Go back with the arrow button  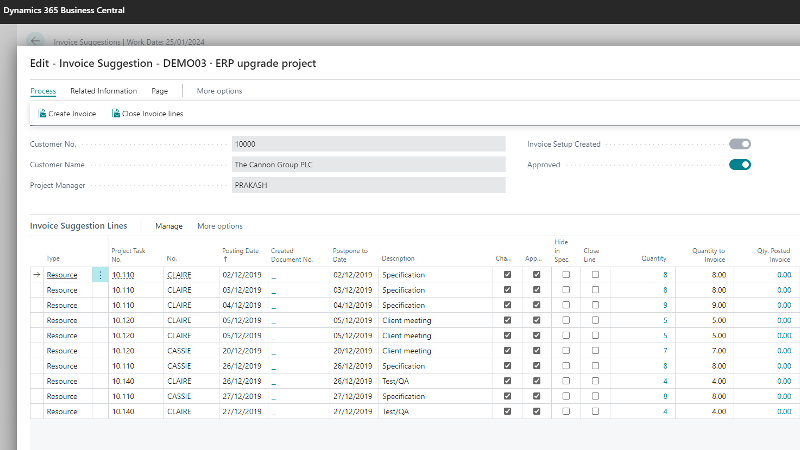[35, 40]
